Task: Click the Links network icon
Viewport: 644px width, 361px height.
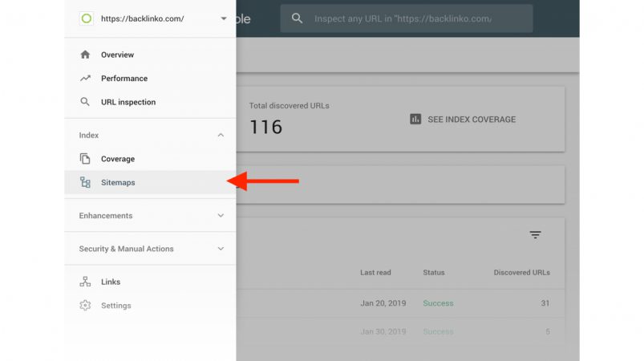Action: [85, 282]
